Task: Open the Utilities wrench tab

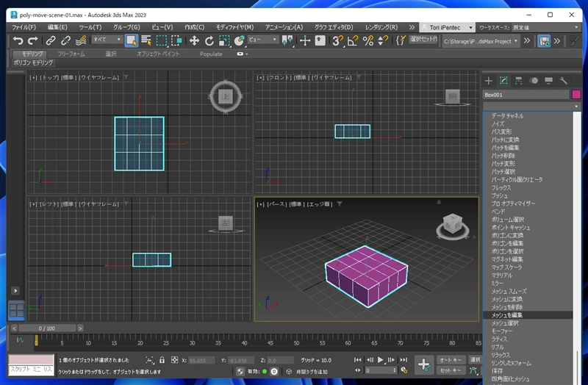Action: click(563, 81)
